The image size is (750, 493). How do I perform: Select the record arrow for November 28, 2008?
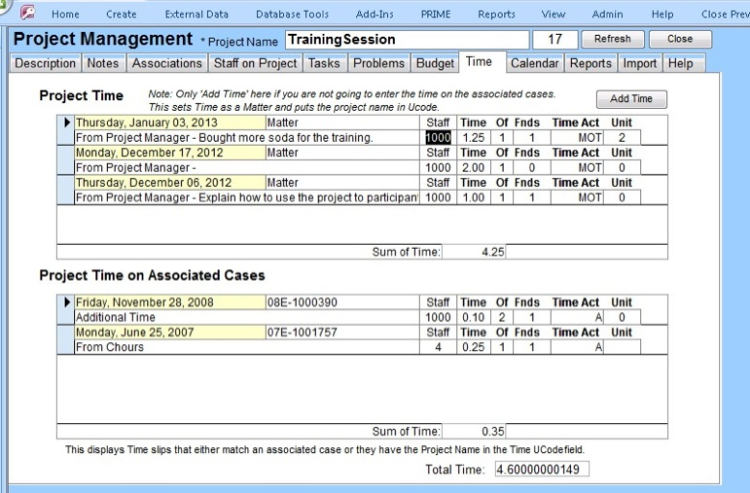pyautogui.click(x=68, y=302)
